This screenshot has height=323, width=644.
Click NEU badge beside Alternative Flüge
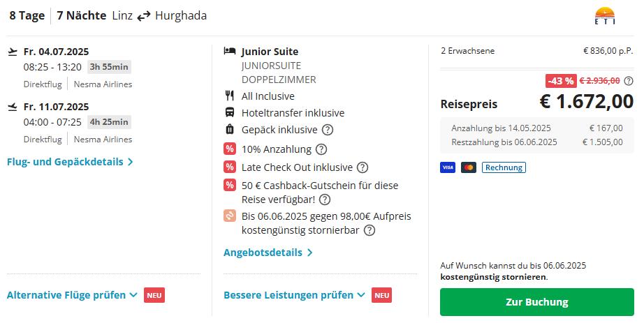pos(154,295)
